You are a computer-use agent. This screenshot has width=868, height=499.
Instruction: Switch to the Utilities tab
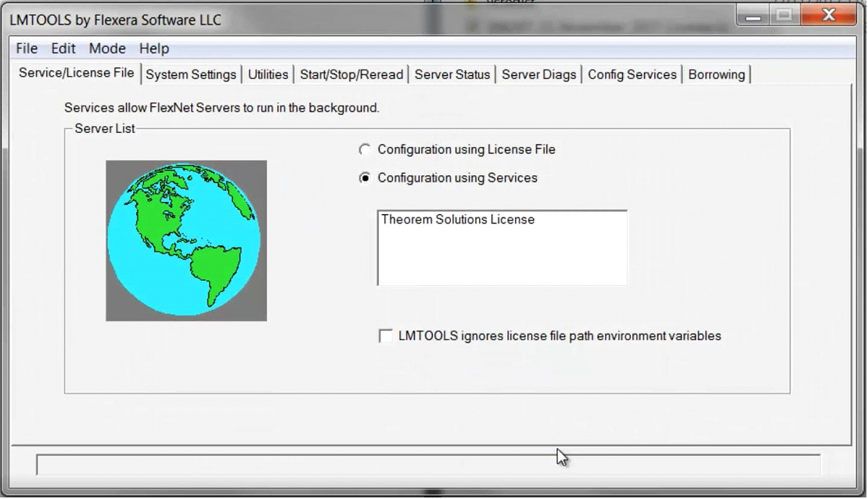(268, 75)
